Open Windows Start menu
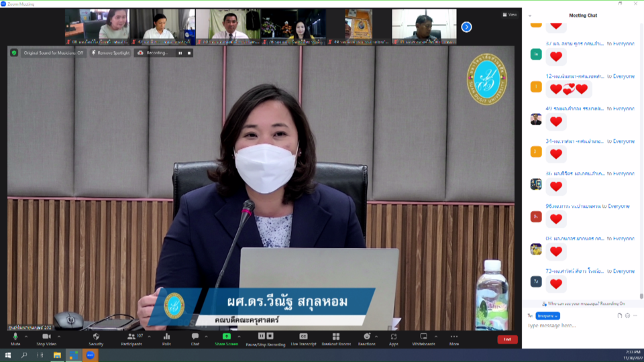The image size is (644, 362). [8, 355]
